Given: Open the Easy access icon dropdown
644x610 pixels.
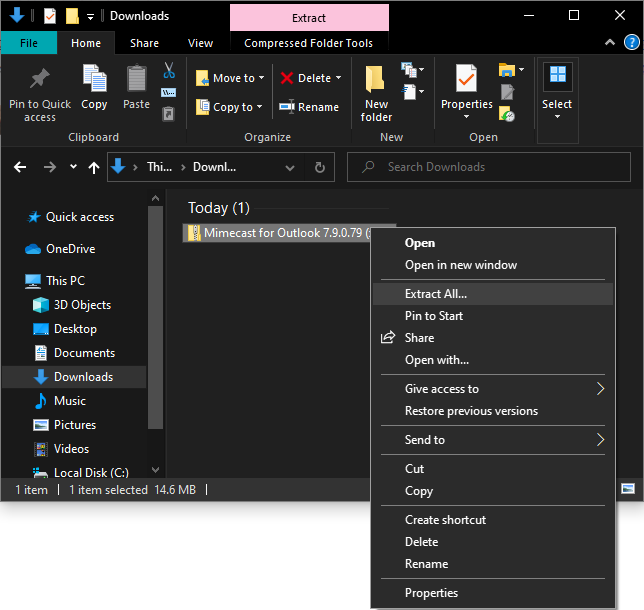Looking at the screenshot, I should click(413, 91).
